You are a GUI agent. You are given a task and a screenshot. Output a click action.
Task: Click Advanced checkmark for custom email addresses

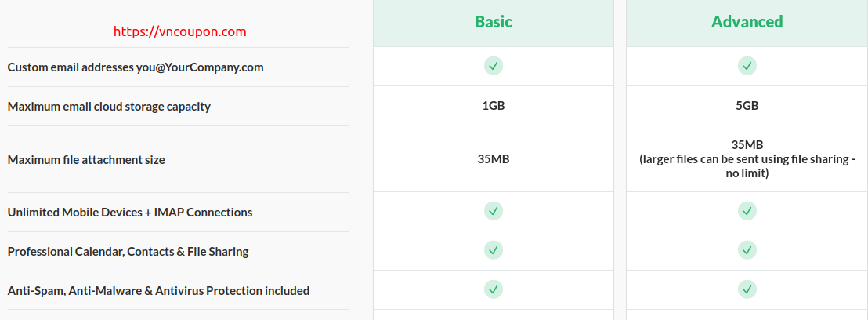coord(747,66)
